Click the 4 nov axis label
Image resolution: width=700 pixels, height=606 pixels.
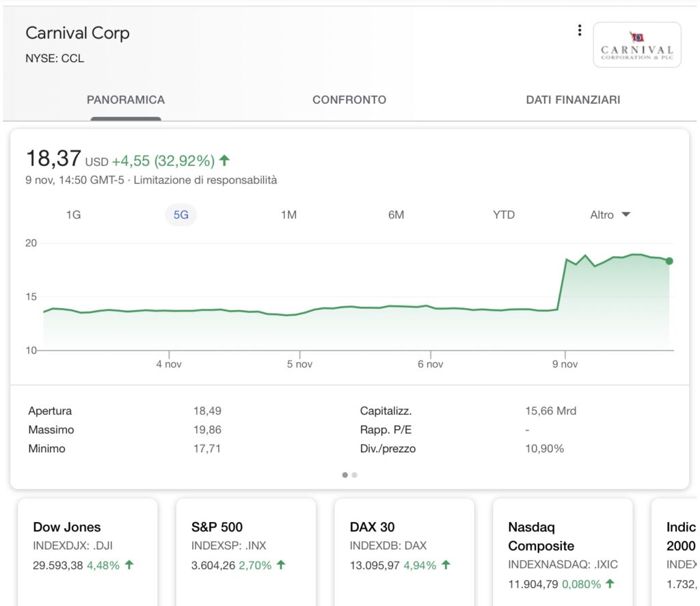pos(169,364)
